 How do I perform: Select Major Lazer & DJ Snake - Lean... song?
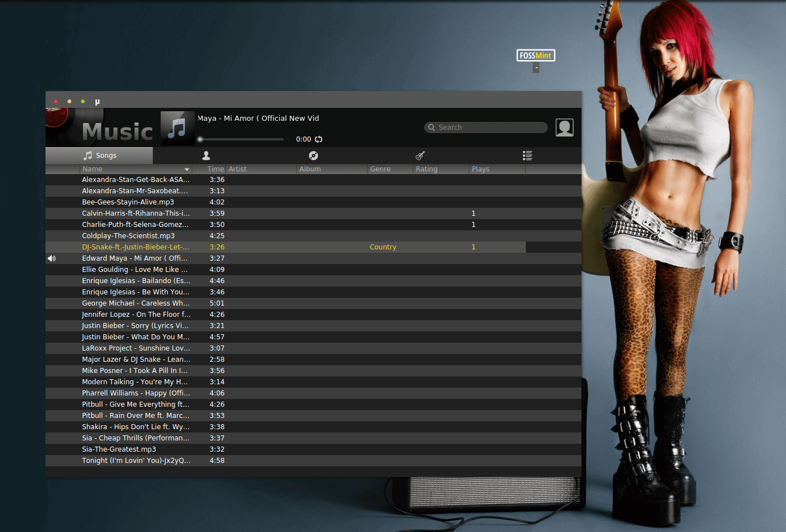(x=137, y=360)
